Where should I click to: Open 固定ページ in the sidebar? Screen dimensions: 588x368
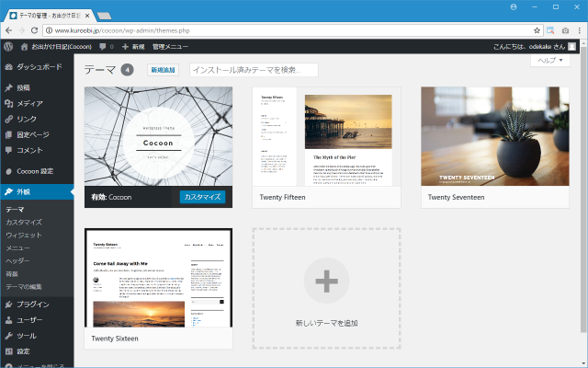(x=37, y=134)
